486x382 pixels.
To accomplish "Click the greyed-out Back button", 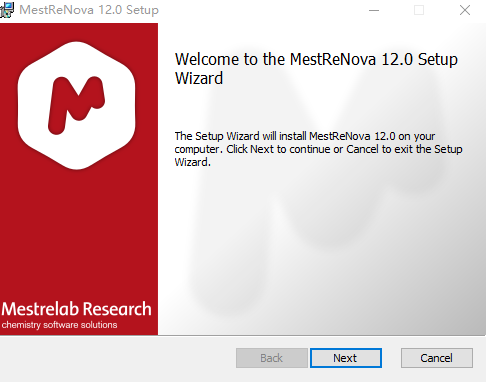I will pyautogui.click(x=272, y=358).
